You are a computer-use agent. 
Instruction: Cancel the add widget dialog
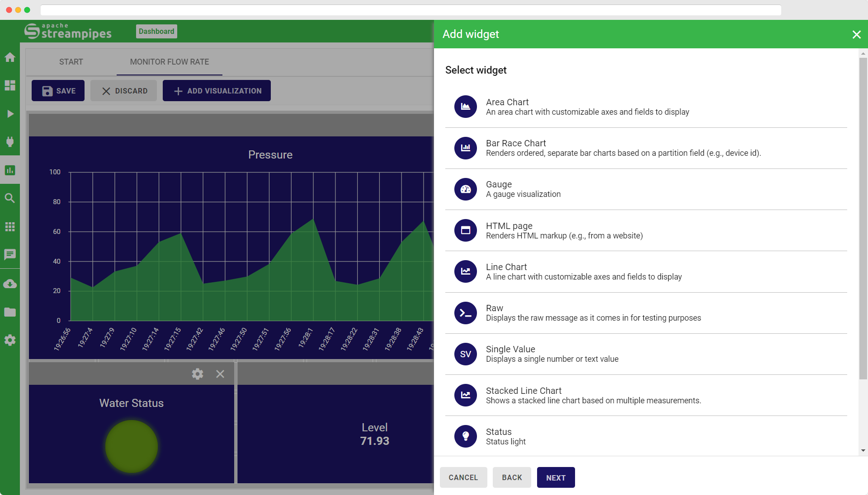[x=463, y=477]
